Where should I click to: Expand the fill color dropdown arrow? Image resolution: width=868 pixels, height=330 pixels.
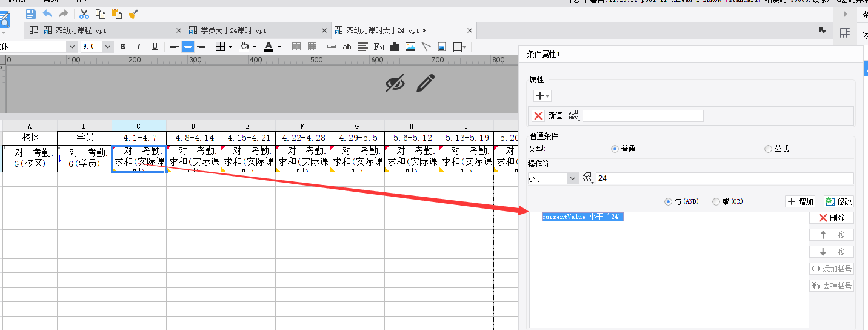[x=255, y=47]
